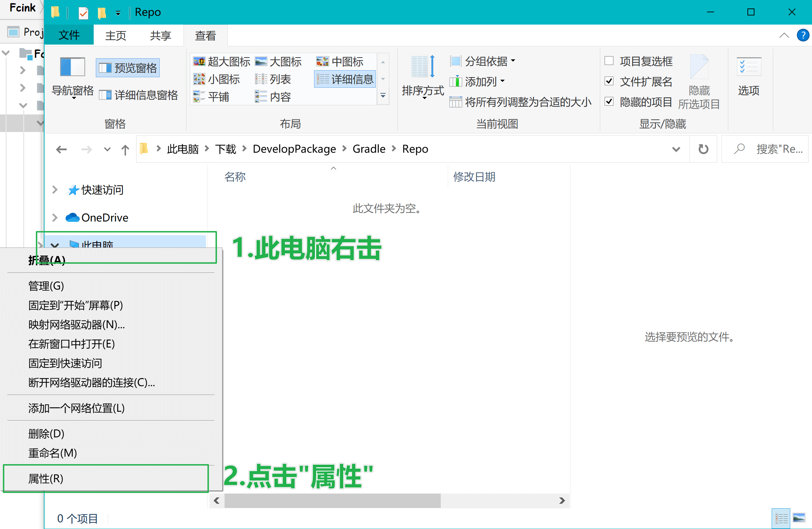Open the Sort by (排序方式) icon
This screenshot has width=812, height=529.
(x=423, y=67)
